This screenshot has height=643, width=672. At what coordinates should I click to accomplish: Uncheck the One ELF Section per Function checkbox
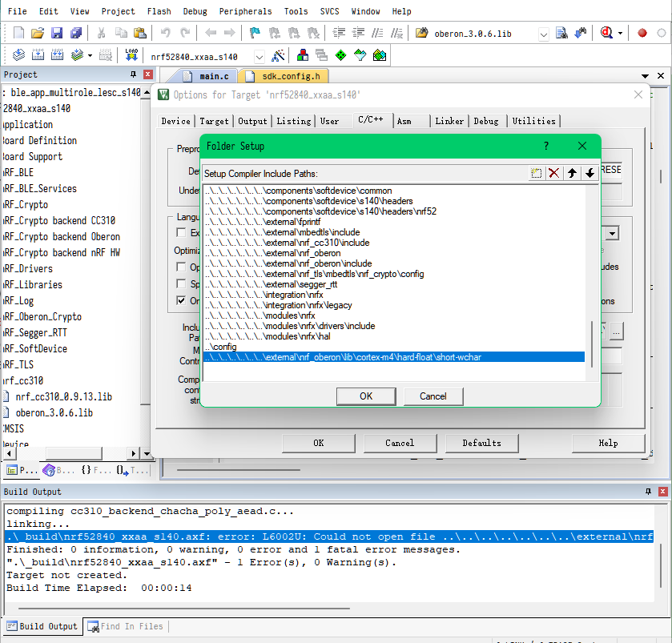[180, 299]
